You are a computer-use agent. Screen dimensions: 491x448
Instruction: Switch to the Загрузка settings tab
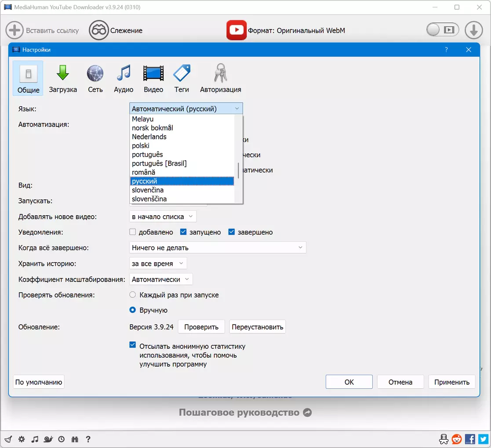point(63,78)
